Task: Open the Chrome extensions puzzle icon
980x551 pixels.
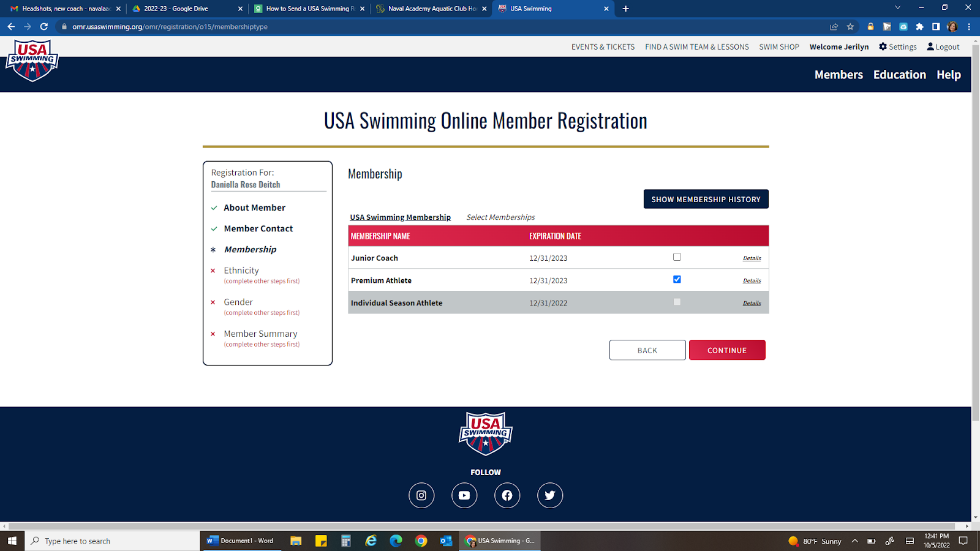Action: point(919,26)
